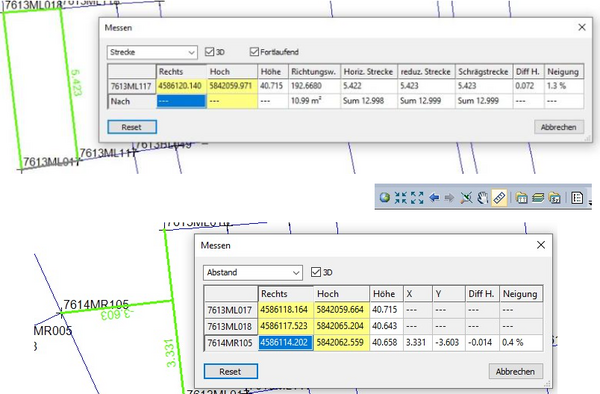Screen dimensions: 600x394
Task: Toggle the Fortlaufend checkbox
Action: pos(254,52)
